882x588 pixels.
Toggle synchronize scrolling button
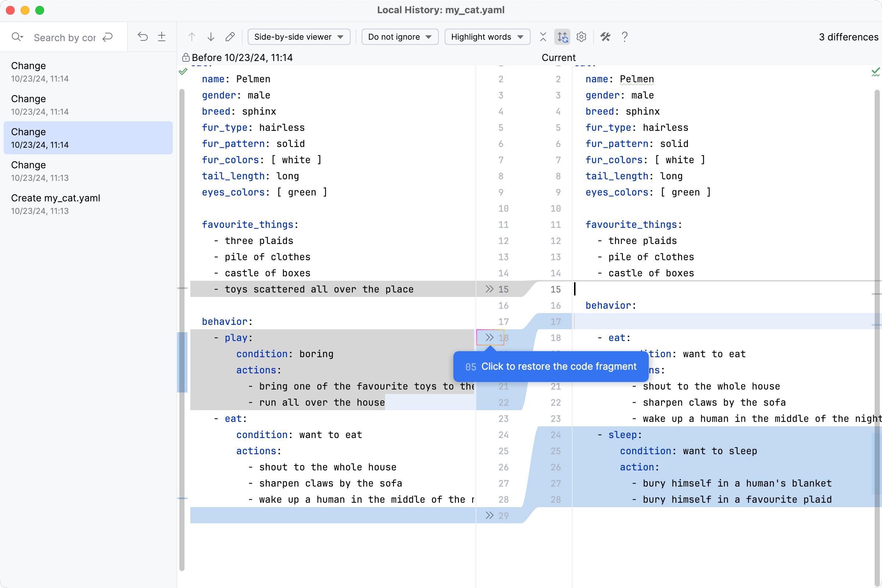[562, 37]
